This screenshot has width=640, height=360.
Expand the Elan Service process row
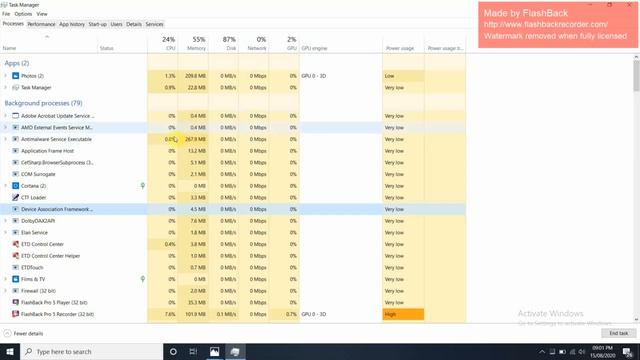click(x=6, y=233)
